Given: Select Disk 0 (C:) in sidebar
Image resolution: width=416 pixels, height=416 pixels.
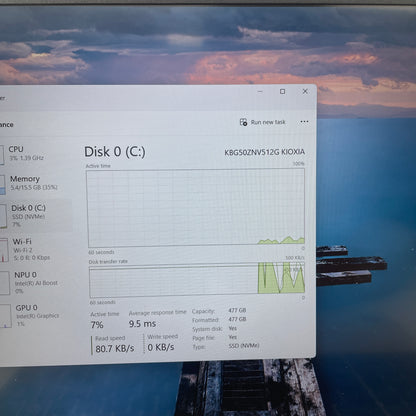Looking at the screenshot, I should tap(35, 215).
